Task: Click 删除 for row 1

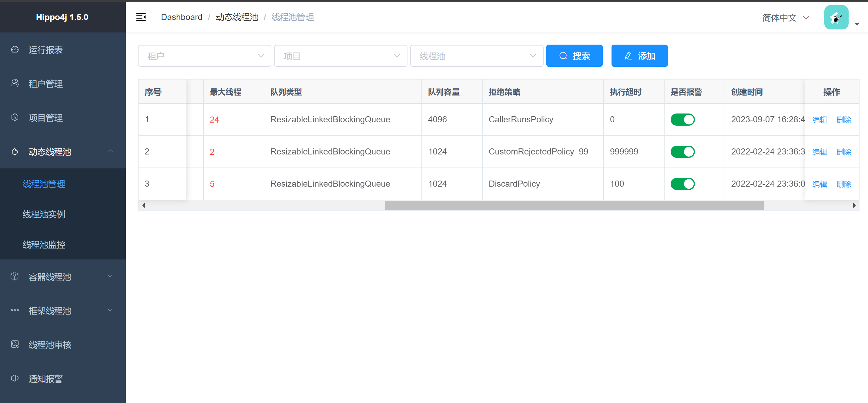Action: [x=844, y=120]
